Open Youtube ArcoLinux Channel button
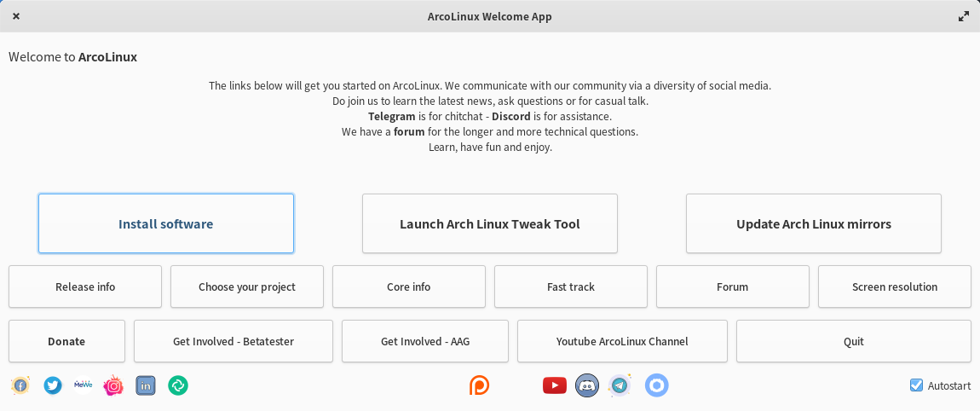980x411 pixels. [622, 341]
